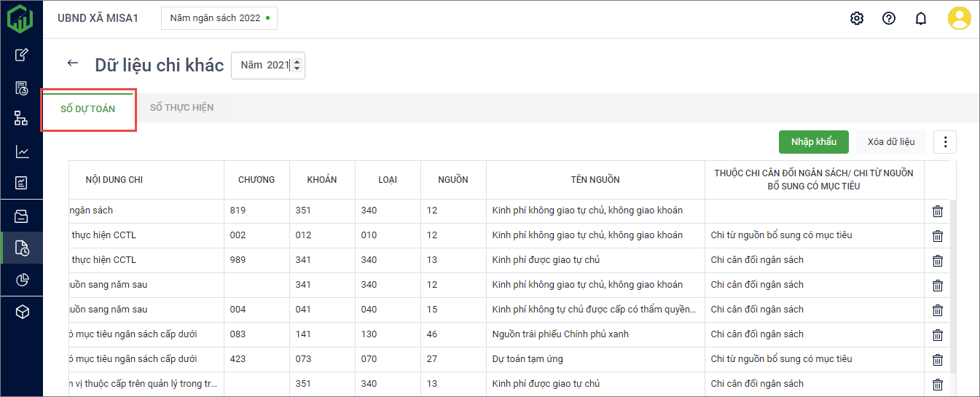Open the notifications bell
Viewport: 980px width, 397px height.
[921, 18]
